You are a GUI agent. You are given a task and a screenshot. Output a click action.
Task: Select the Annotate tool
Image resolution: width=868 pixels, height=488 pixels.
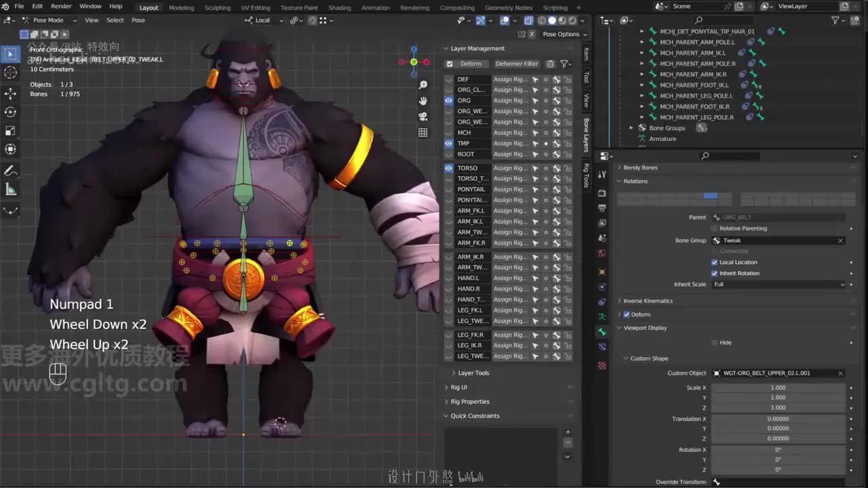11,171
